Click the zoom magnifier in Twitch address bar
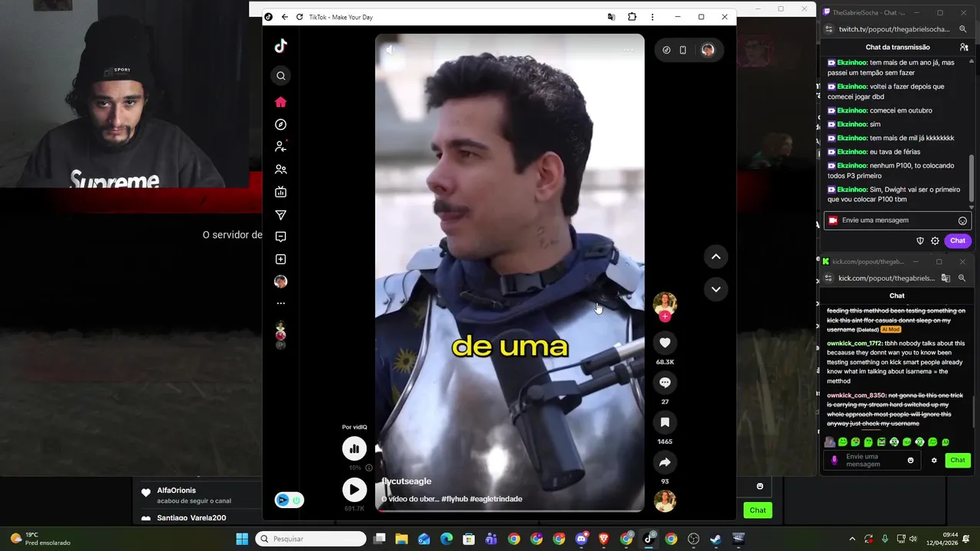This screenshot has width=980, height=551. point(962,29)
